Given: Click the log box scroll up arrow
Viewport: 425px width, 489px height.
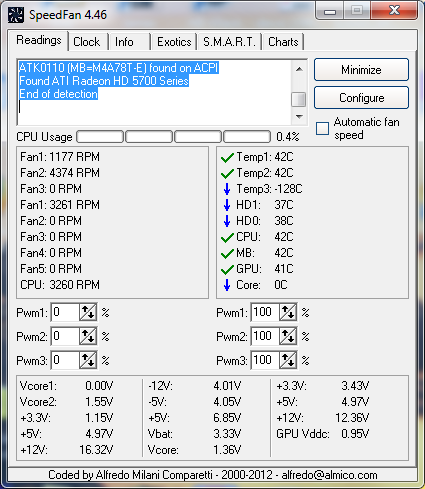Looking at the screenshot, I should (299, 69).
